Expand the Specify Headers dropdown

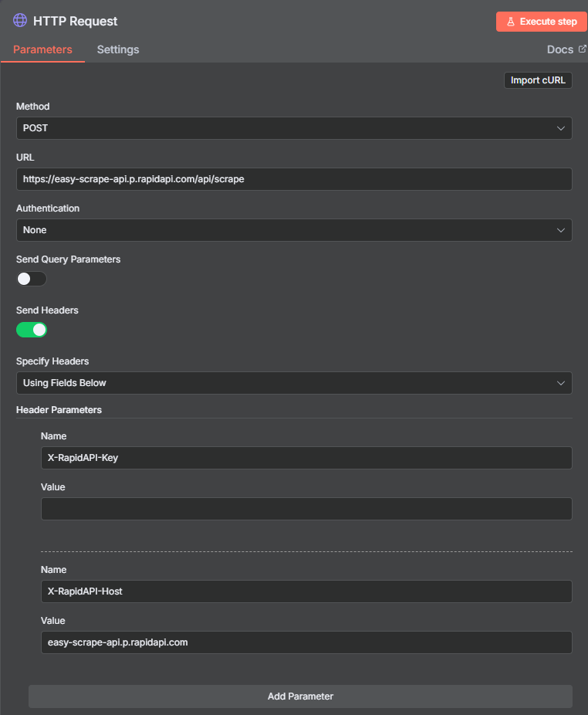tap(293, 383)
